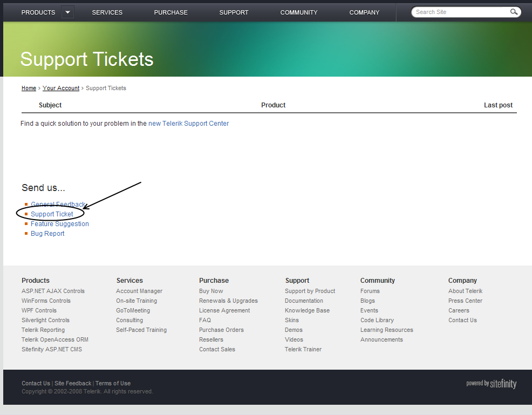Click the Last post column header

(x=498, y=105)
